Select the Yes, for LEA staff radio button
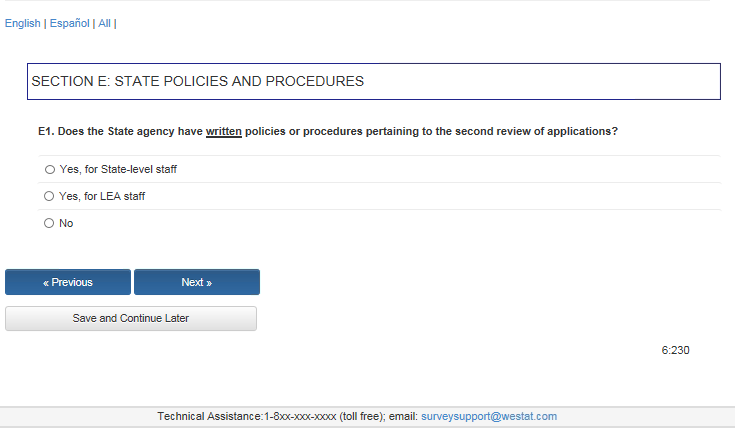This screenshot has width=735, height=431. 49,197
